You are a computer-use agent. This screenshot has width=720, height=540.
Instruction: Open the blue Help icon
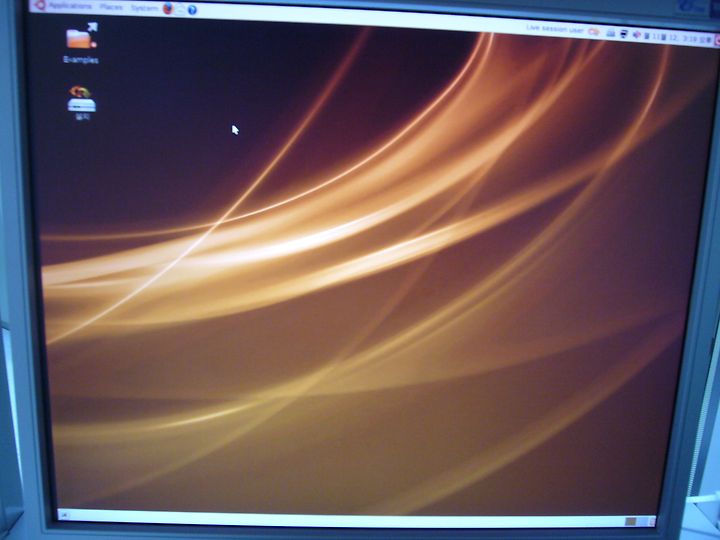tap(192, 10)
